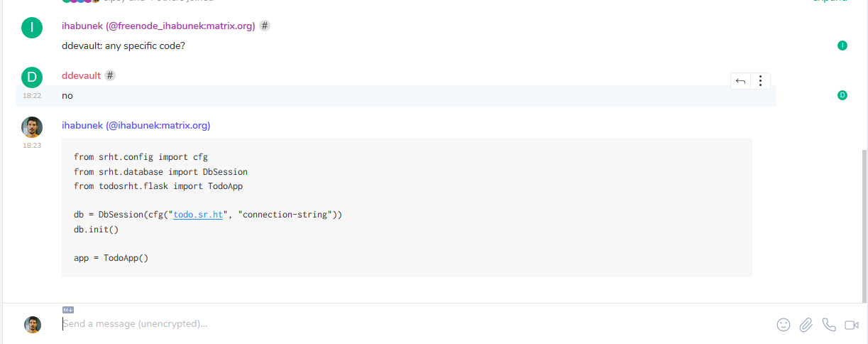Viewport: 868px width, 344px height.
Task: Click # badge beside freenode_ihabunek name
Action: (x=265, y=26)
